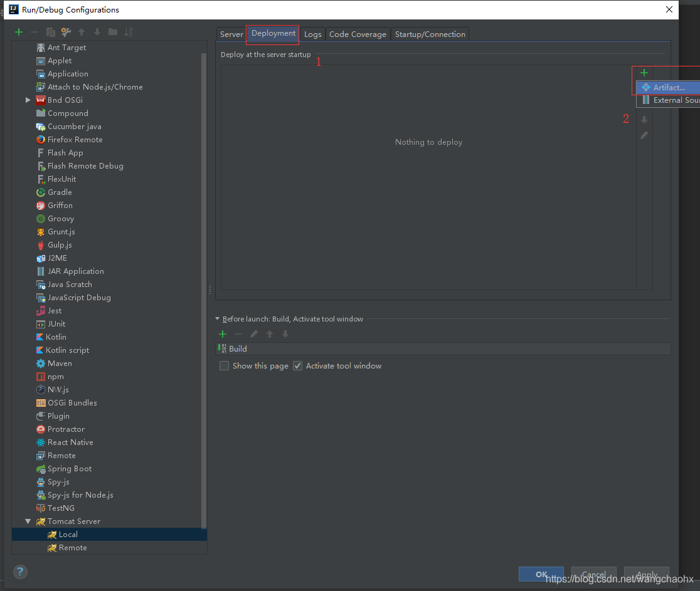Move configuration up arrow in left toolbar

tap(82, 32)
